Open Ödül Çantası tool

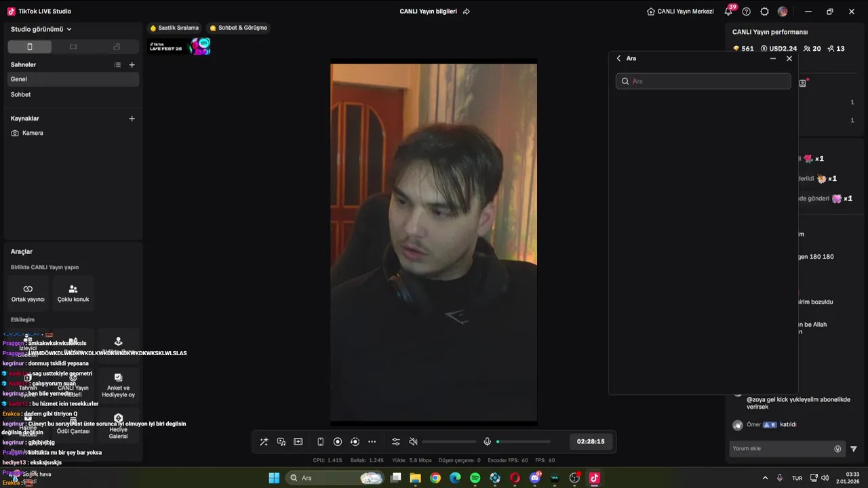(73, 426)
